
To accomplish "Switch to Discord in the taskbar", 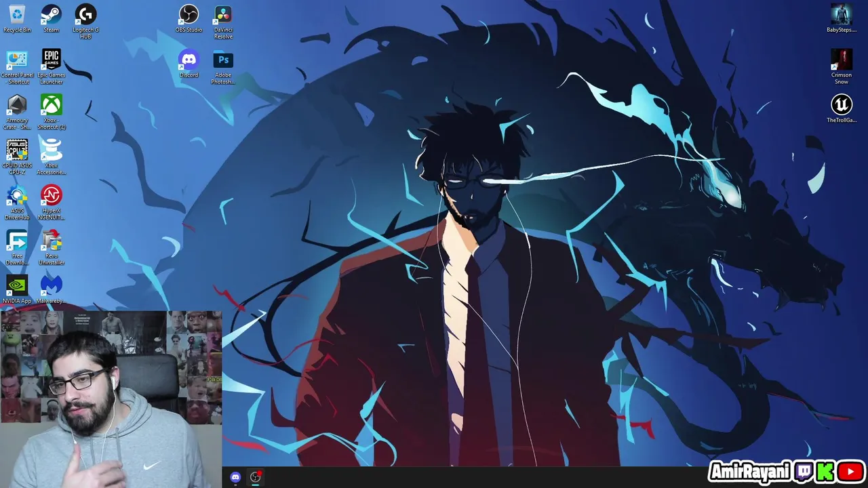I will point(235,477).
